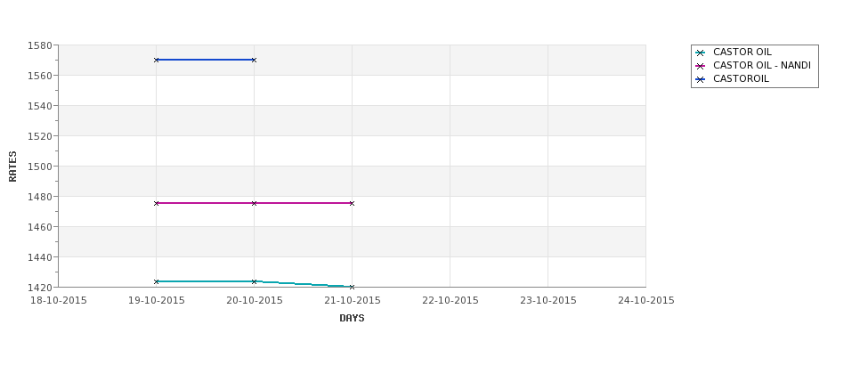
Task: Click the CASTOROIL blue legend marker
Action: coord(701,80)
